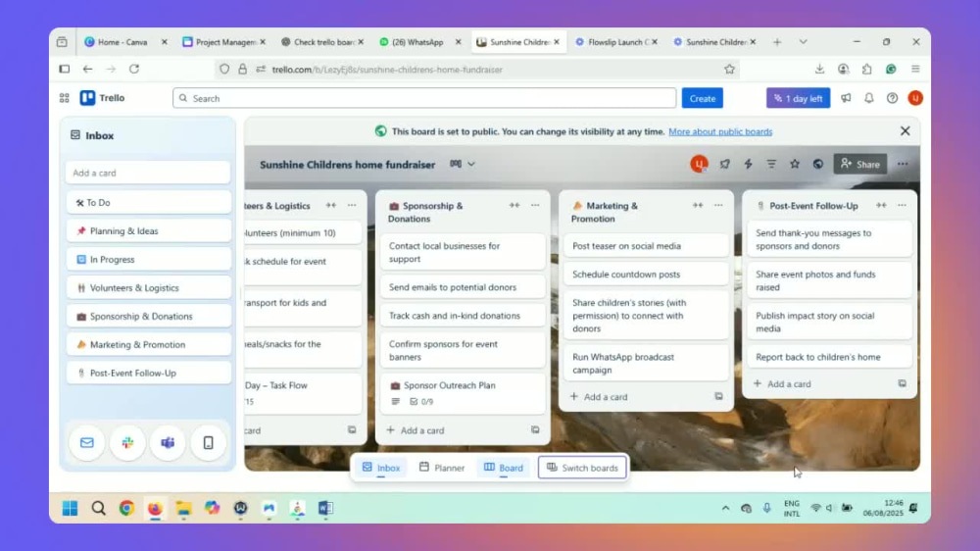Open Switch boards
This screenshot has height=551, width=980.
(x=582, y=468)
